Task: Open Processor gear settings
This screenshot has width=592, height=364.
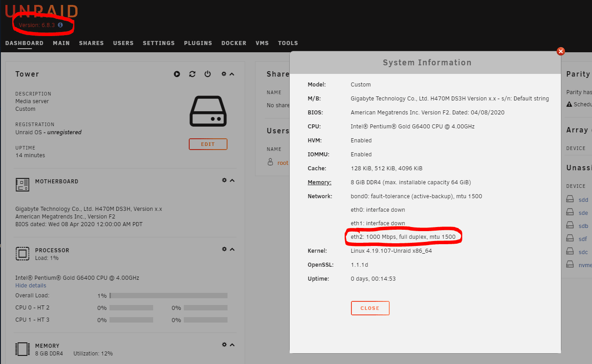Action: pos(224,249)
